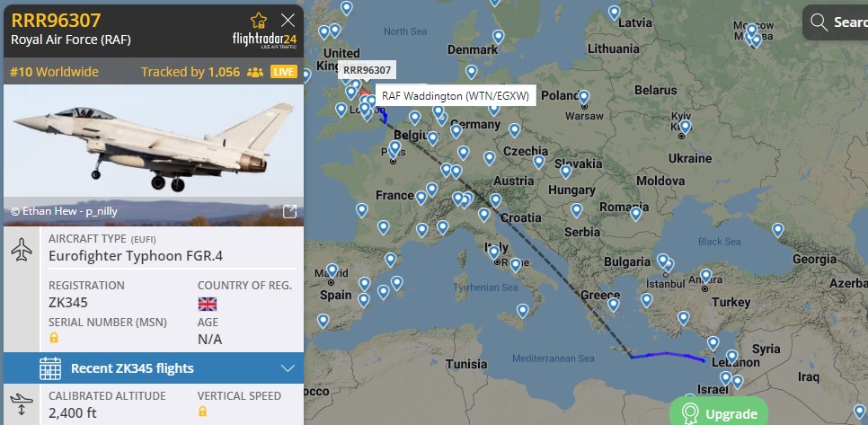Click the airport pin near Madrid

click(332, 270)
